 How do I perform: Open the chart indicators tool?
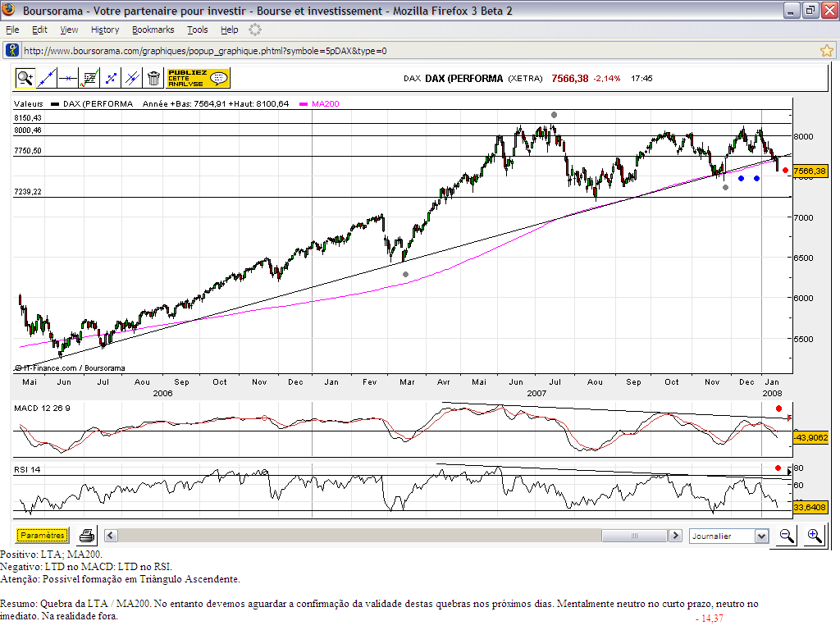click(x=89, y=78)
